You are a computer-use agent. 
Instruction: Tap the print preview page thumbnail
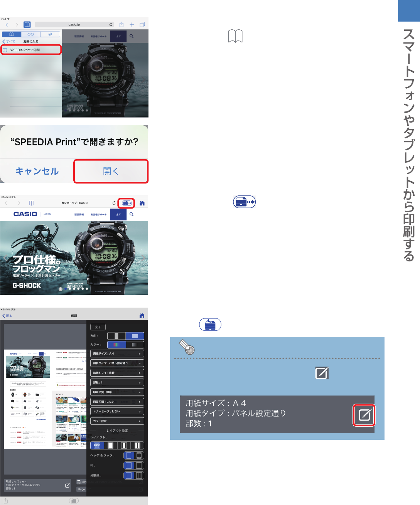45,399
